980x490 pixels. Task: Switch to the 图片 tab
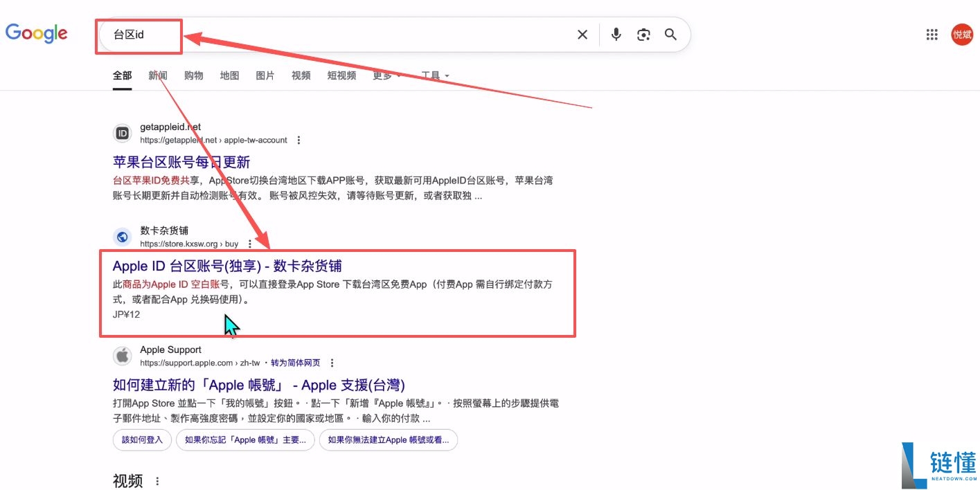tap(265, 75)
